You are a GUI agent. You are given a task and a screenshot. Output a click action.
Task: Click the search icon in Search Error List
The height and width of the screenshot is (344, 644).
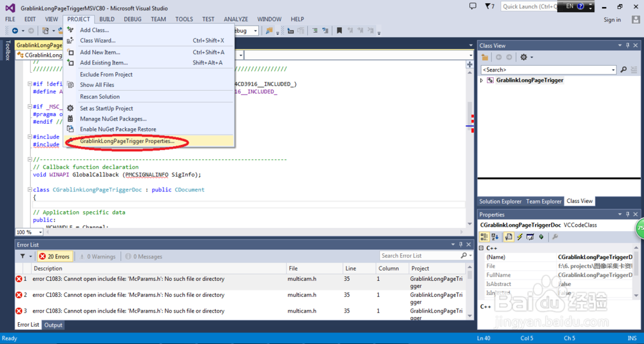pyautogui.click(x=463, y=256)
